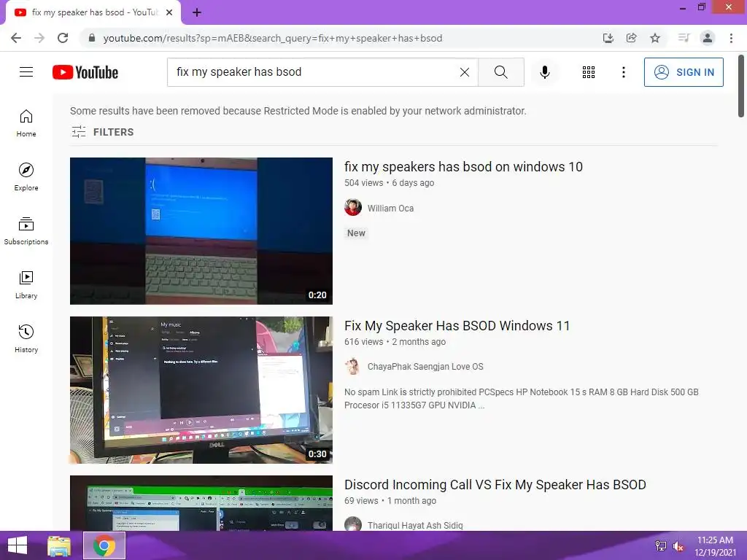Open File Explorer from the taskbar
This screenshot has width=747, height=560.
pyautogui.click(x=59, y=545)
